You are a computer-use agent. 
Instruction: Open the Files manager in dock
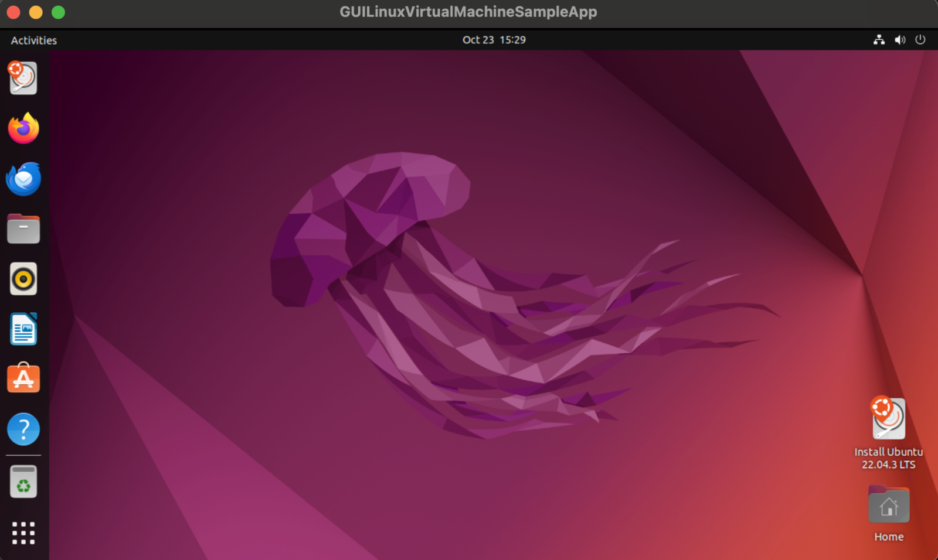click(23, 229)
